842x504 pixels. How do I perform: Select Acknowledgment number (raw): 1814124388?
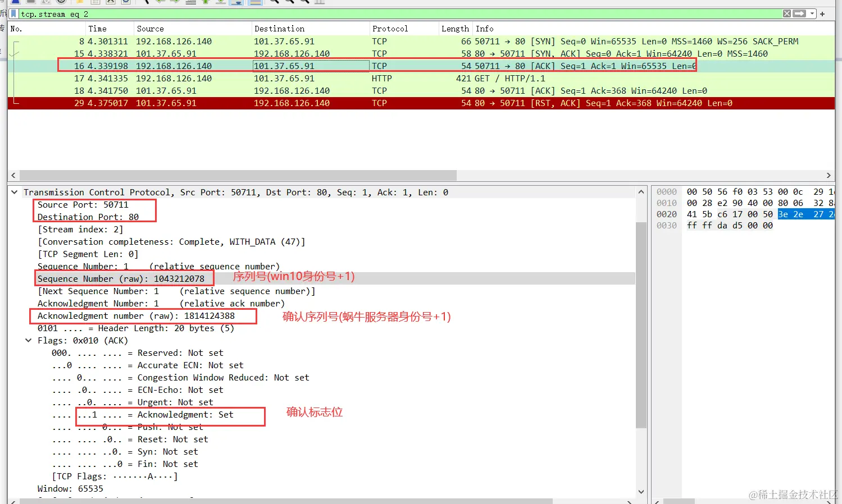point(136,316)
